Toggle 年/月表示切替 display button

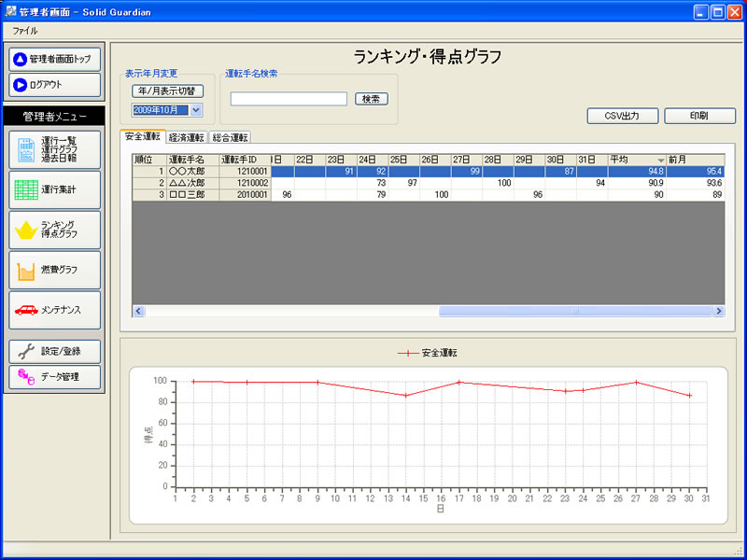(167, 91)
